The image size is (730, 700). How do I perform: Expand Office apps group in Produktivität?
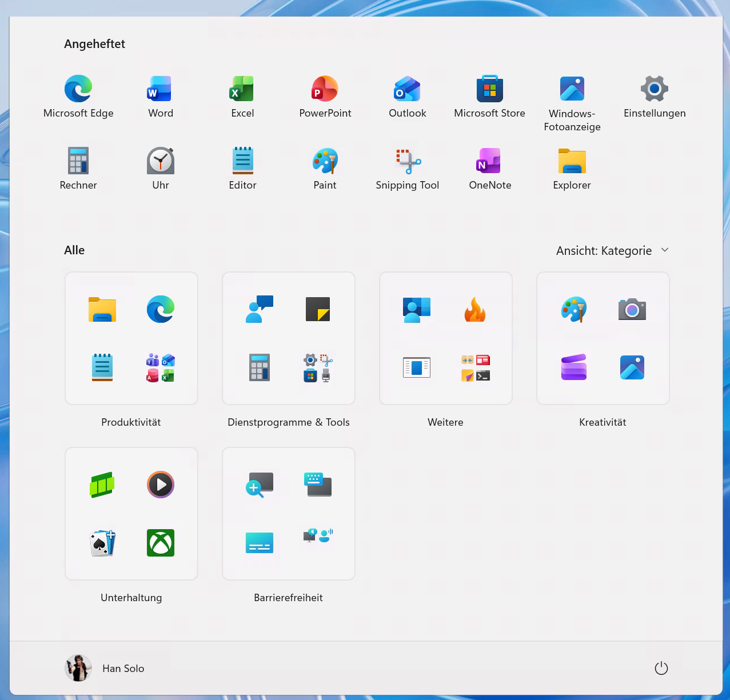(x=161, y=367)
